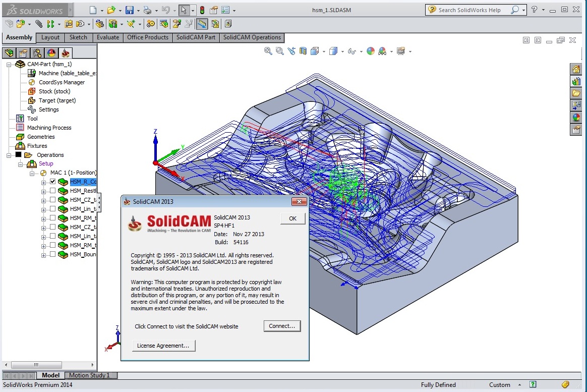The height and width of the screenshot is (392, 587).
Task: Check the second HSM_RM_t operation checkbox
Action: (53, 245)
